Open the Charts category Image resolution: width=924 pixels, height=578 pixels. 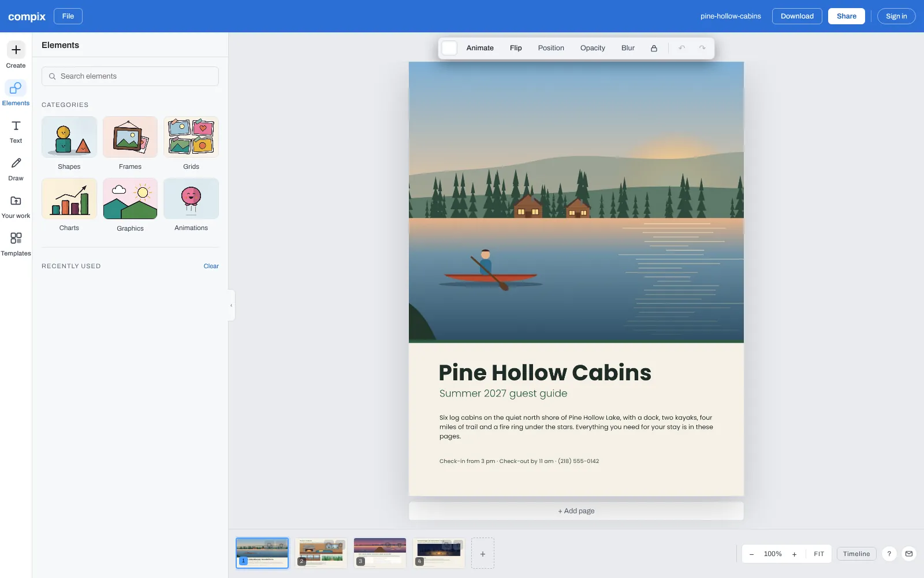pyautogui.click(x=69, y=205)
